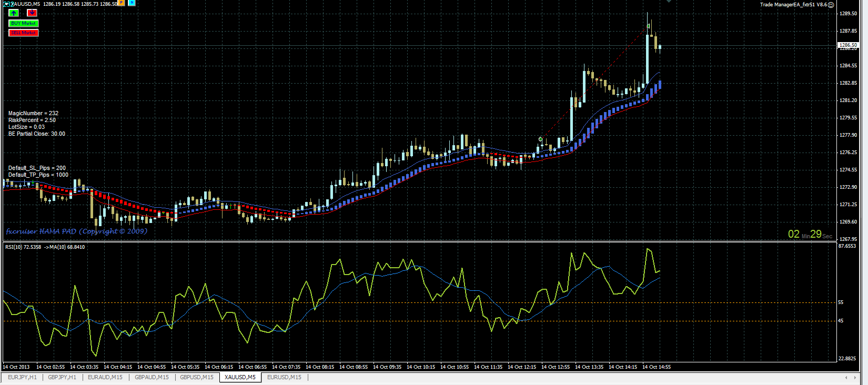Viewport: 868px width, 385px height.
Task: Click the 14 Oct 08:15 time axis label
Action: tap(320, 367)
